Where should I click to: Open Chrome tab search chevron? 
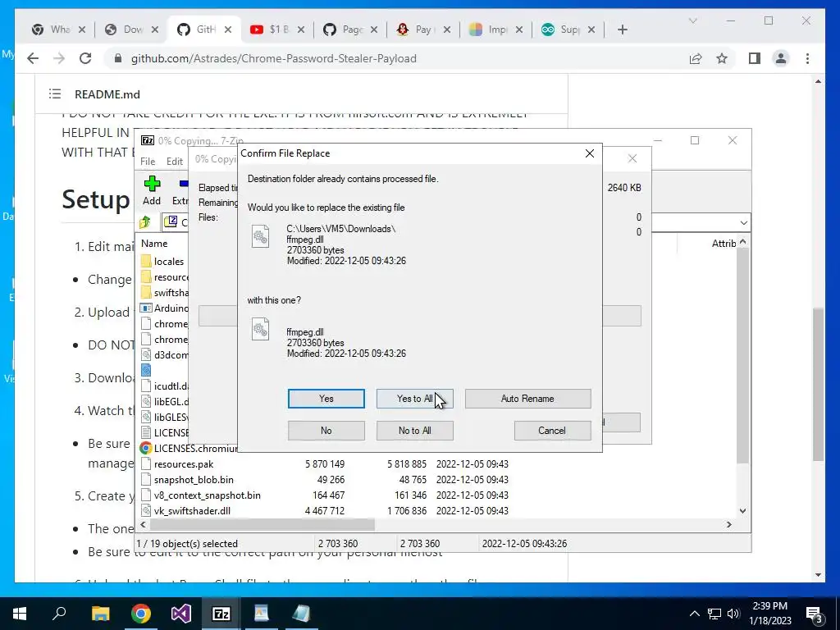[692, 21]
